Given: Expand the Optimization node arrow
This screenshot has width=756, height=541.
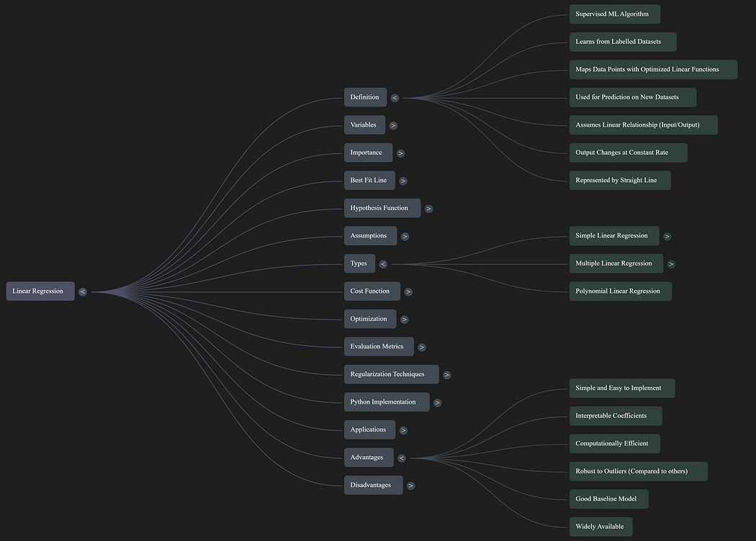Looking at the screenshot, I should [404, 319].
